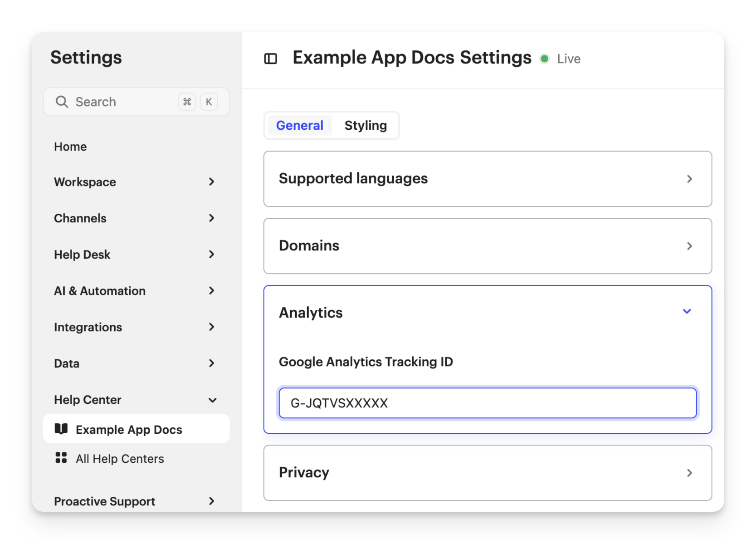The height and width of the screenshot is (544, 756).
Task: Expand the Channels sidebar section
Action: 211,218
